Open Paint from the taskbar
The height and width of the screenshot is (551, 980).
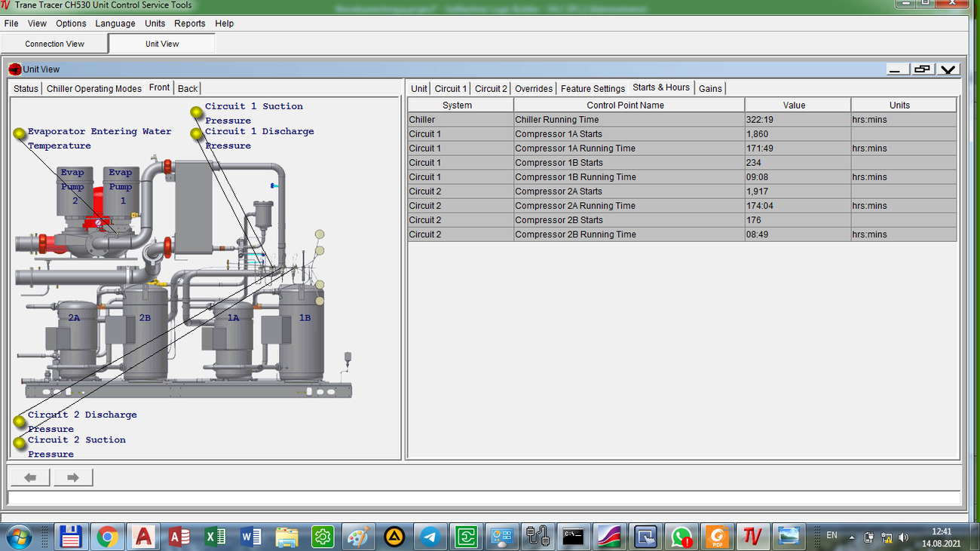coord(359,537)
